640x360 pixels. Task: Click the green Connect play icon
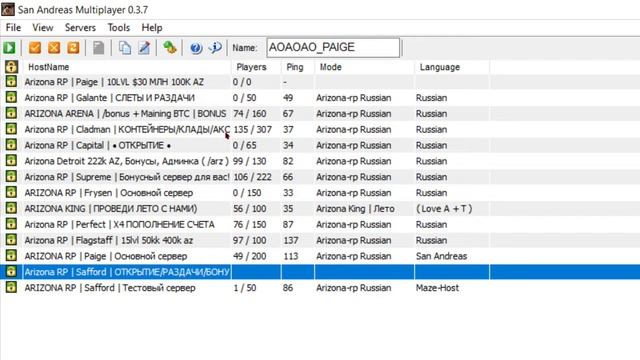[x=9, y=48]
